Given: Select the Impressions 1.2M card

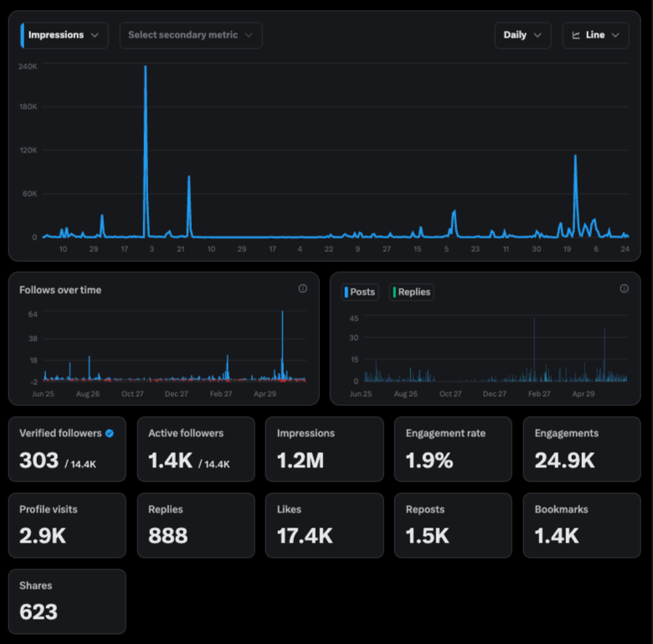Looking at the screenshot, I should click(x=325, y=449).
